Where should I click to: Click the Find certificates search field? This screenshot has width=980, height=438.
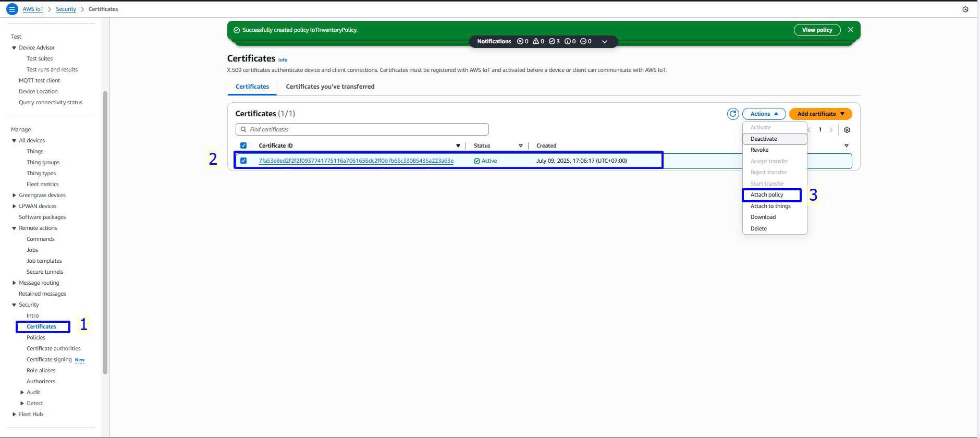point(362,129)
